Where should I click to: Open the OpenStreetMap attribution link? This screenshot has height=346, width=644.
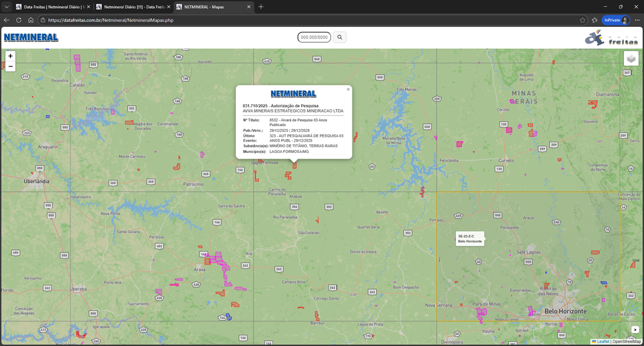(x=626, y=342)
